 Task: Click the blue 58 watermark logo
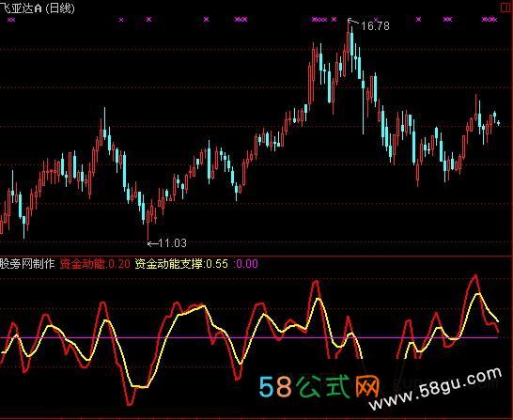point(275,386)
